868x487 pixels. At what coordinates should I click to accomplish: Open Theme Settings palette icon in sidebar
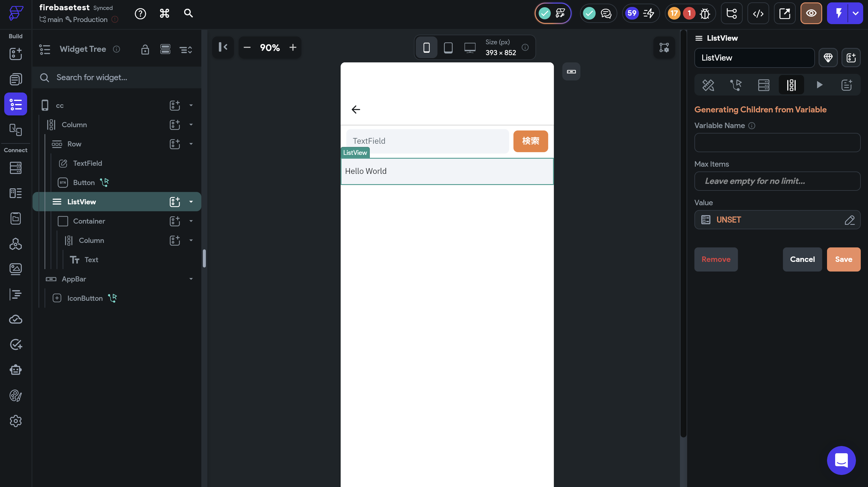15,395
